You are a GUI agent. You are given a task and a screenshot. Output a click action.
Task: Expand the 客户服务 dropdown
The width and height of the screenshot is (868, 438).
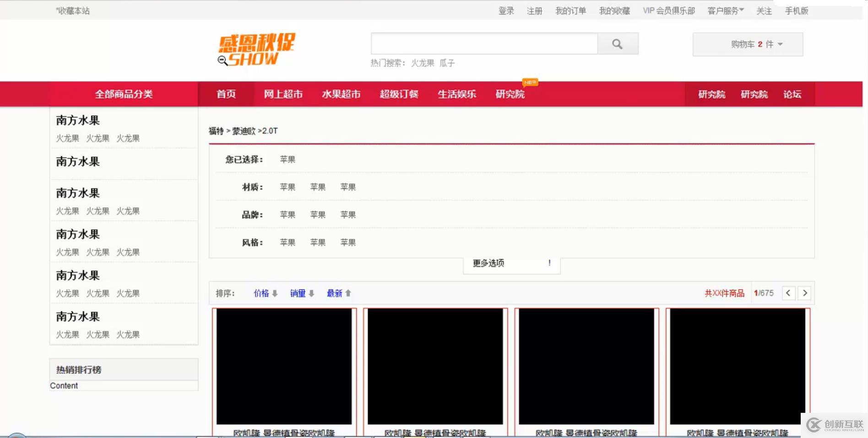726,11
